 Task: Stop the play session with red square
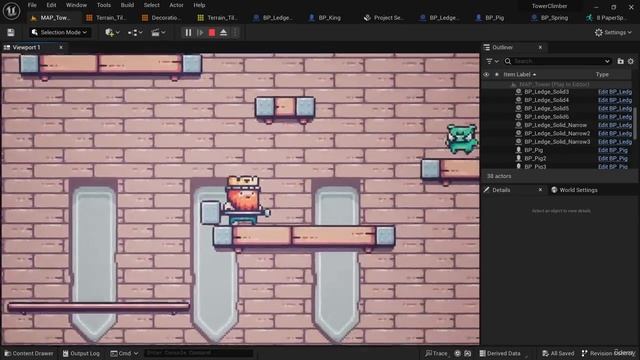click(x=212, y=33)
